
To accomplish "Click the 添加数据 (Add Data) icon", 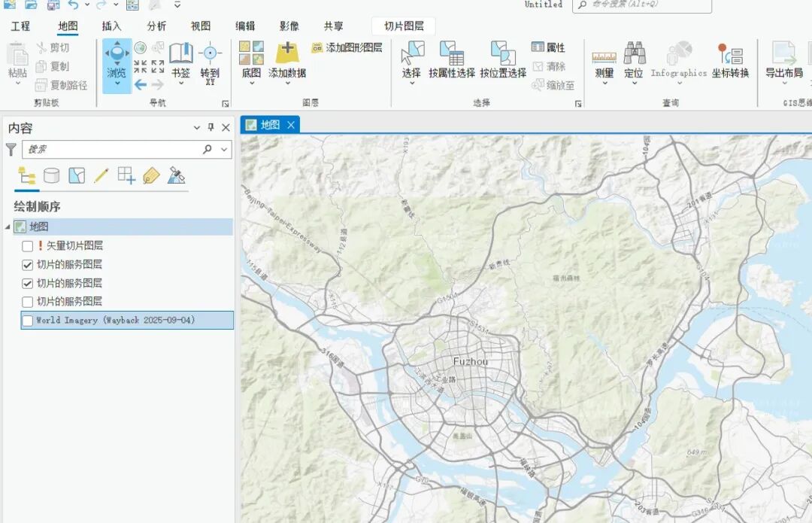I will pos(288,53).
